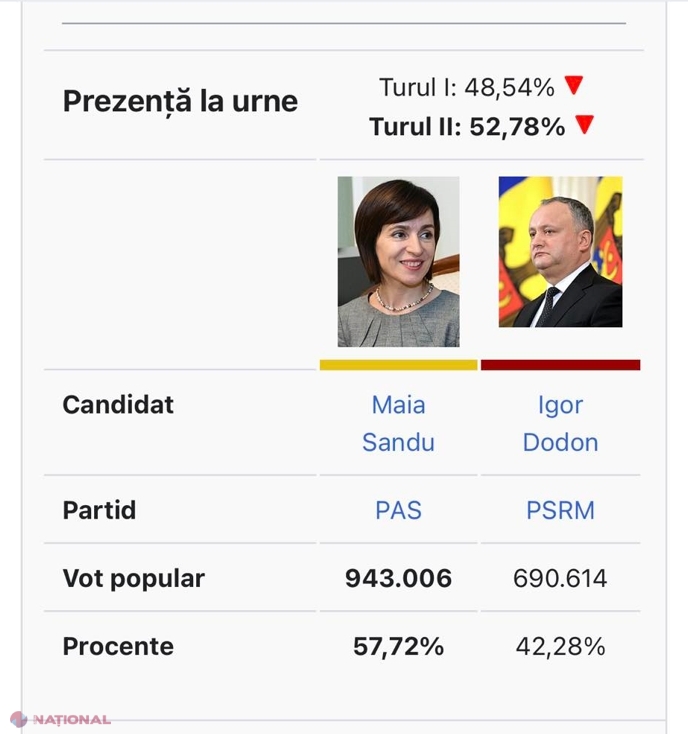Click the Turul II: 52,78% text

tap(467, 127)
